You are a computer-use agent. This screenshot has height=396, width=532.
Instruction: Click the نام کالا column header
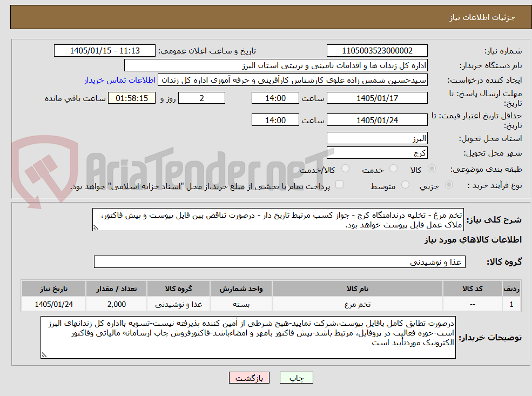pyautogui.click(x=357, y=289)
